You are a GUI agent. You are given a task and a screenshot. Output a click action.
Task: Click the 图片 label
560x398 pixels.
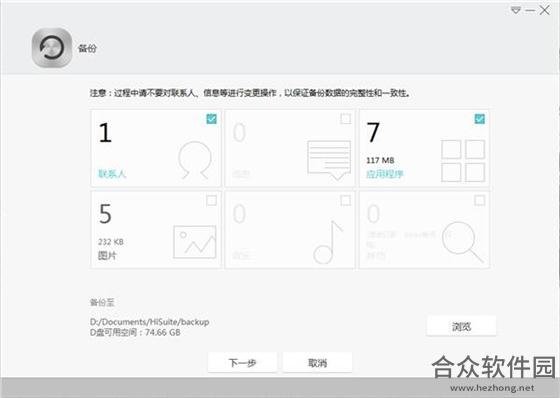pyautogui.click(x=107, y=255)
